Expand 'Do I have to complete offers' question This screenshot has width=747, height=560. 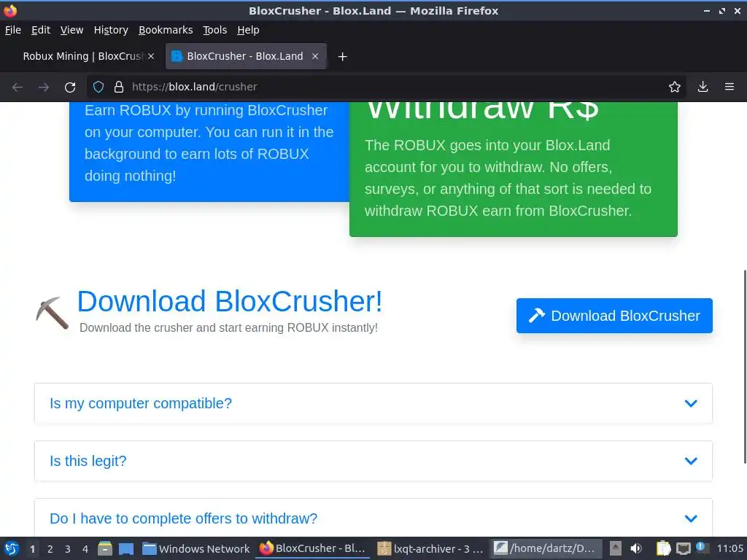(373, 518)
